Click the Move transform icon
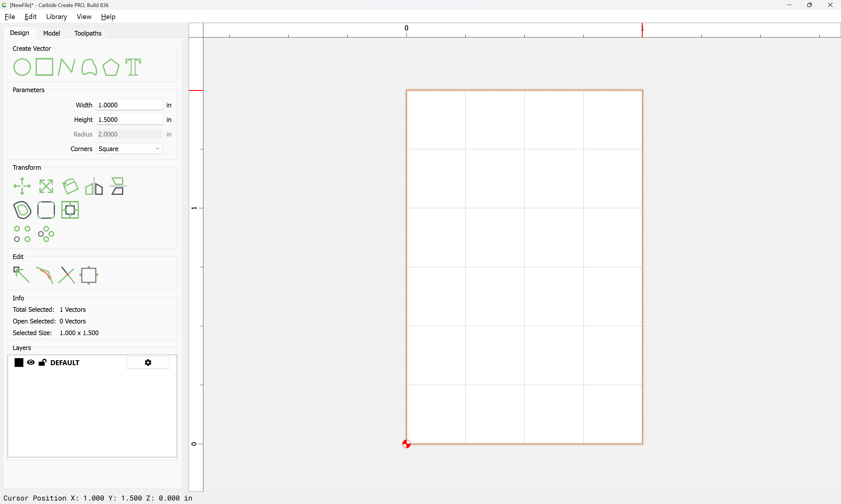841x504 pixels. tap(22, 186)
